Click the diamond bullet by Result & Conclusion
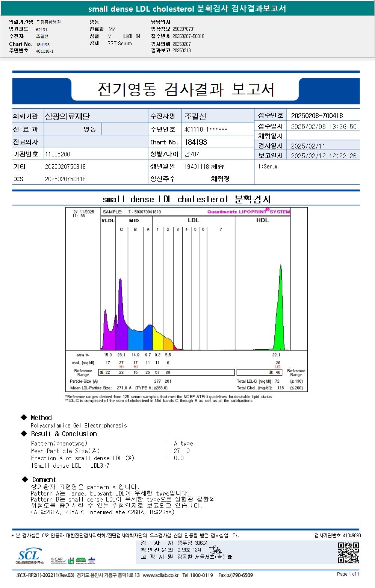 point(24,433)
